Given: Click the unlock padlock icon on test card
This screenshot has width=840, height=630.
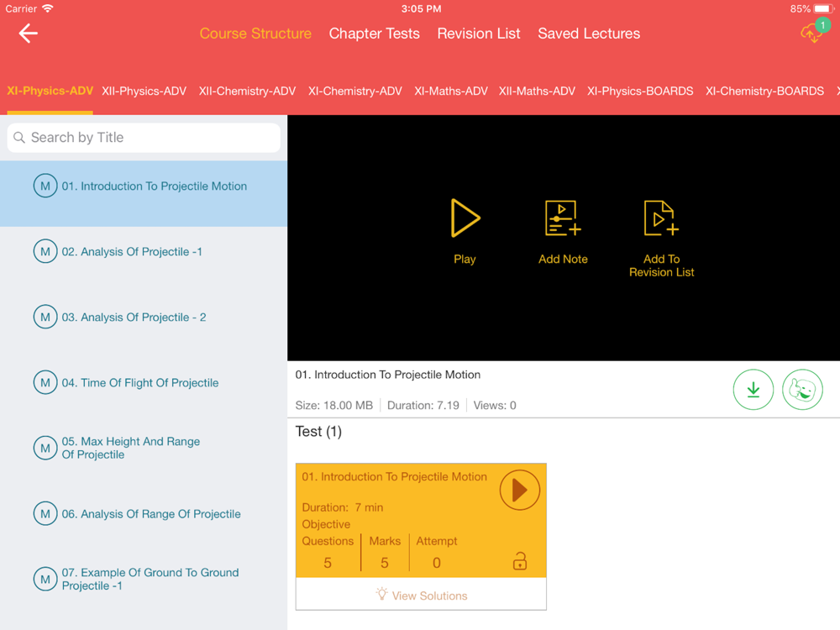Looking at the screenshot, I should click(520, 561).
